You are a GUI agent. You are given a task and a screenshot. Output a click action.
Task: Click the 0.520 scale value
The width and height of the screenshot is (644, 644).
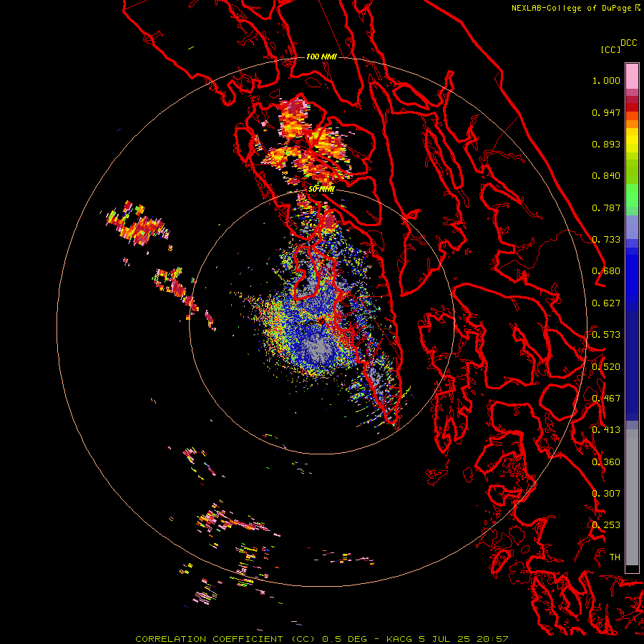click(606, 367)
